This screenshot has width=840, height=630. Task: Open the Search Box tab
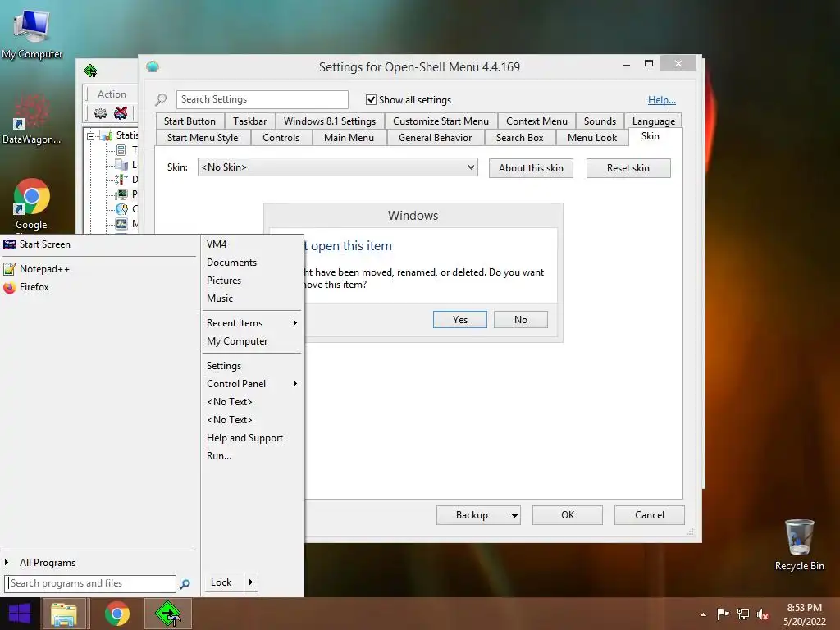pyautogui.click(x=519, y=138)
